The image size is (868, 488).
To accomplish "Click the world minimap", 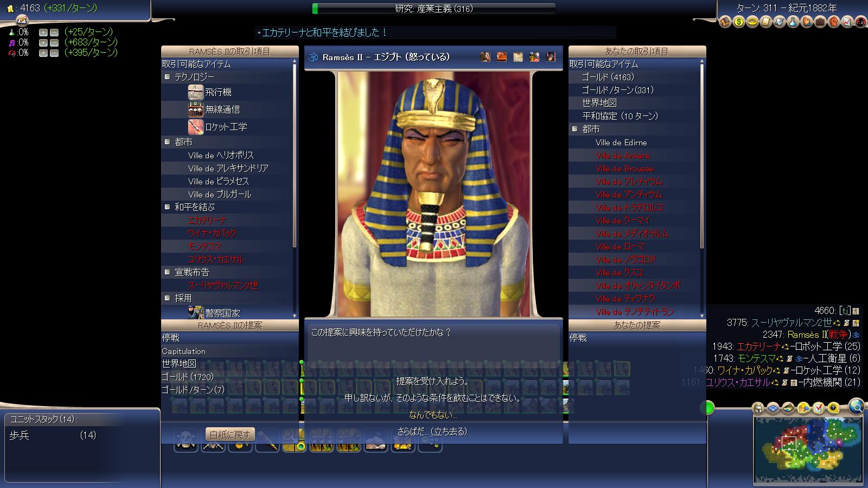I will pos(808,450).
